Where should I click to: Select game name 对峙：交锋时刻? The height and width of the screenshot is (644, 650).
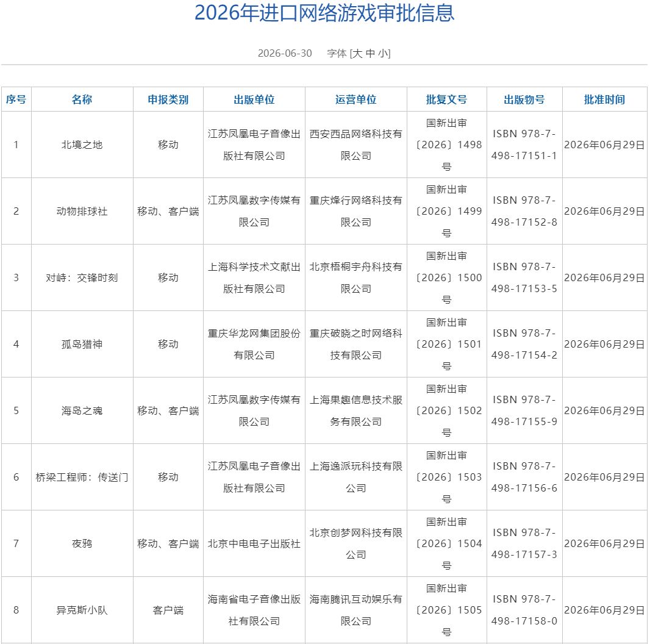pos(82,278)
